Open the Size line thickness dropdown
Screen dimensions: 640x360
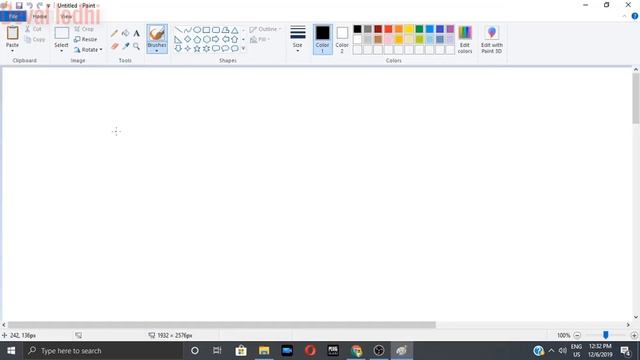point(298,39)
